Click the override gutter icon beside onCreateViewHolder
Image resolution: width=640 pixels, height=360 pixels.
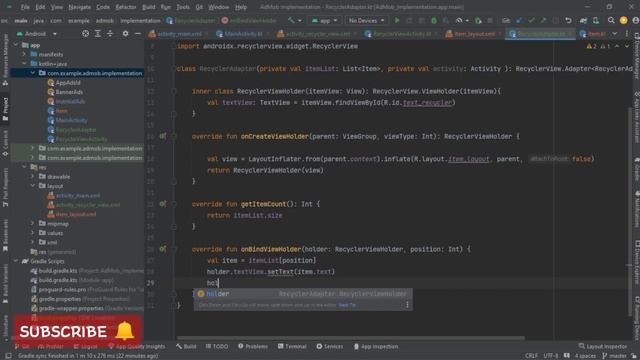pos(162,136)
